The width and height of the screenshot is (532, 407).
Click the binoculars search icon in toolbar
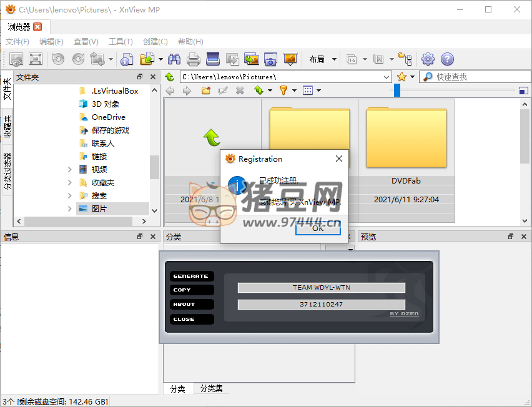point(174,59)
